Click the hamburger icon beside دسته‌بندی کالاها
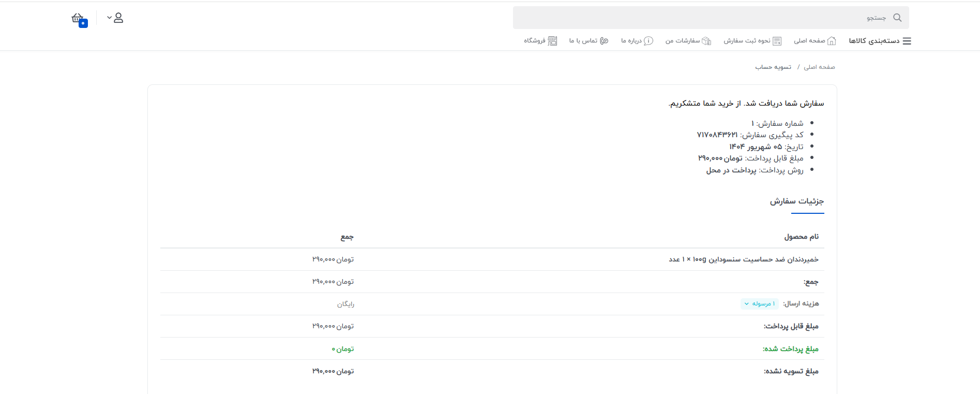 tap(907, 41)
